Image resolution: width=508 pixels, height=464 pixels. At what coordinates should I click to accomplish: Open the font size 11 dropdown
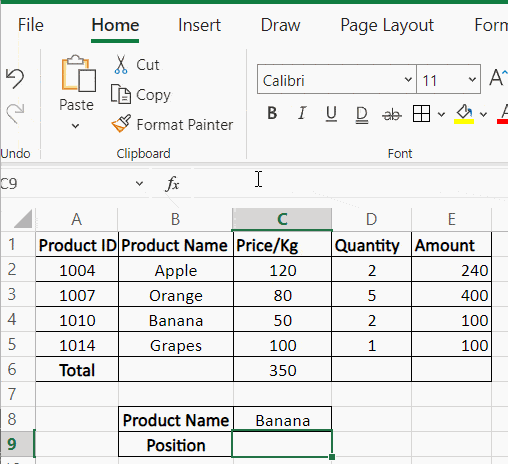pyautogui.click(x=472, y=80)
